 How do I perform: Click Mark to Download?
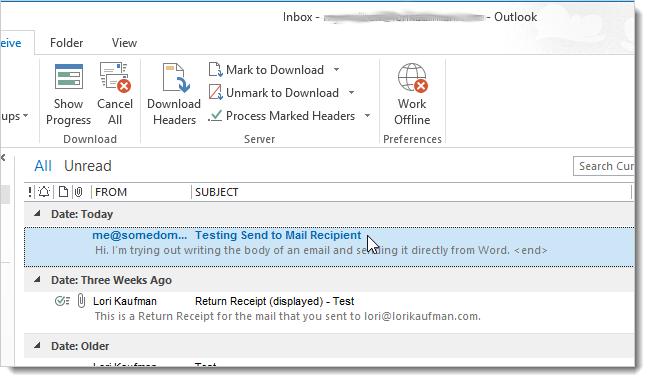point(266,70)
